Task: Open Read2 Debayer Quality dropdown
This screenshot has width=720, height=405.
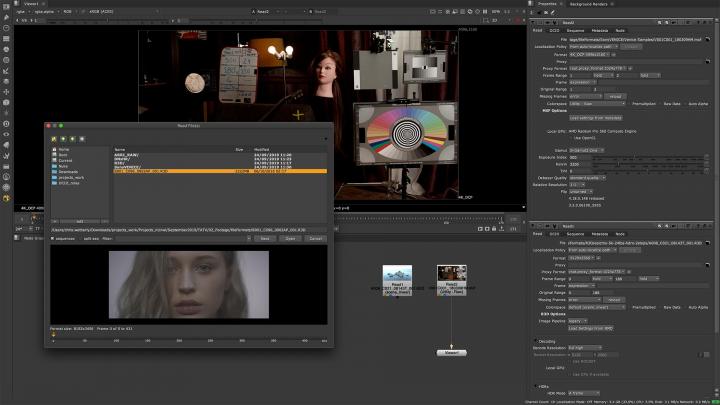Action: click(587, 178)
